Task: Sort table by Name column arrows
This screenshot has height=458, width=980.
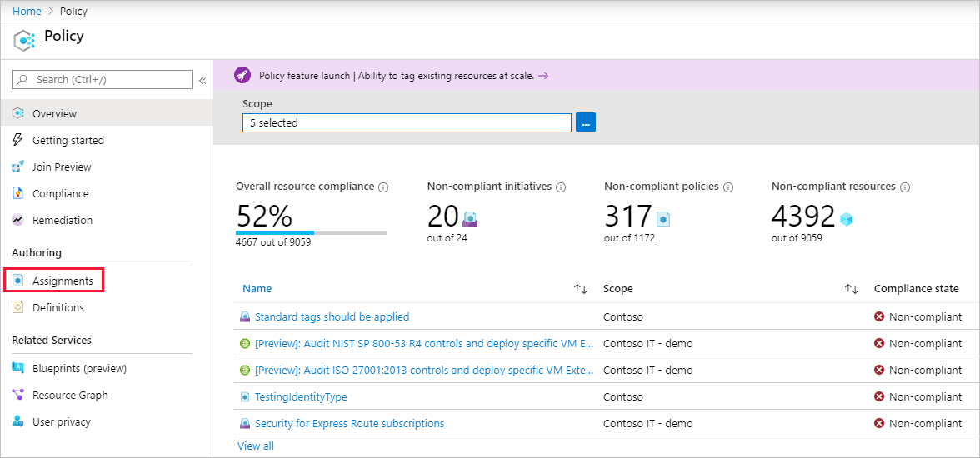Action: click(581, 289)
